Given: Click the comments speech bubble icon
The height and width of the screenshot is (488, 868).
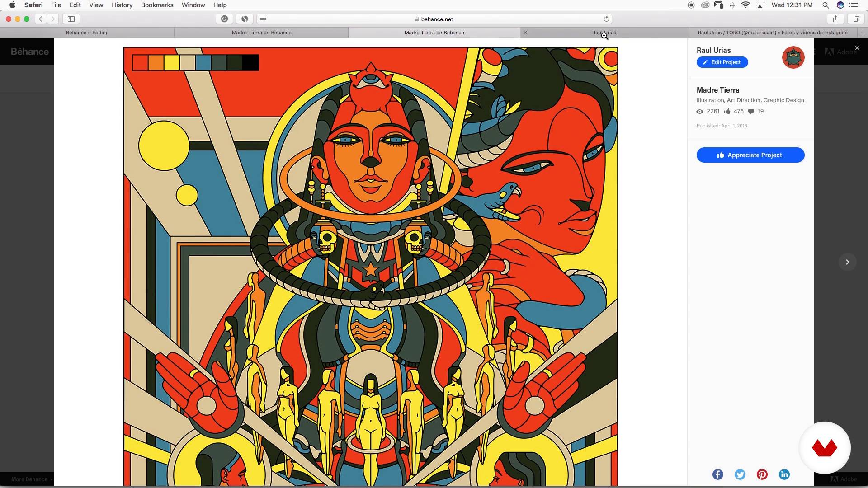Looking at the screenshot, I should click(751, 112).
